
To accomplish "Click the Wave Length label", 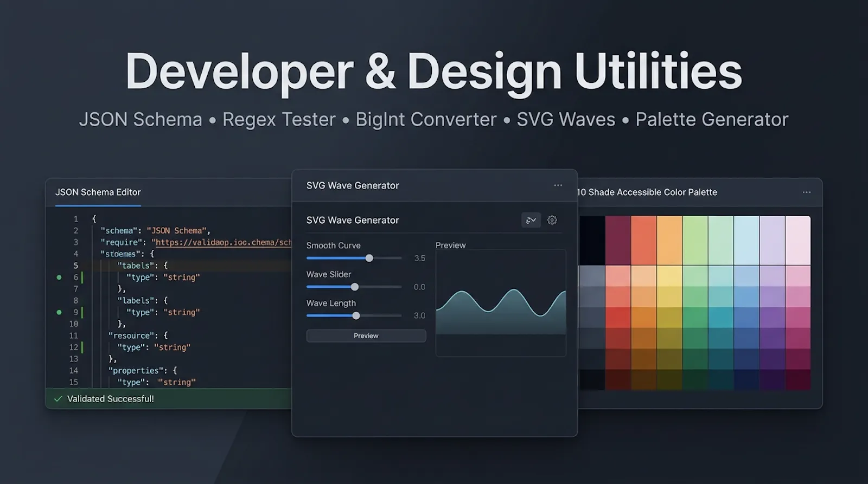I will (x=331, y=303).
